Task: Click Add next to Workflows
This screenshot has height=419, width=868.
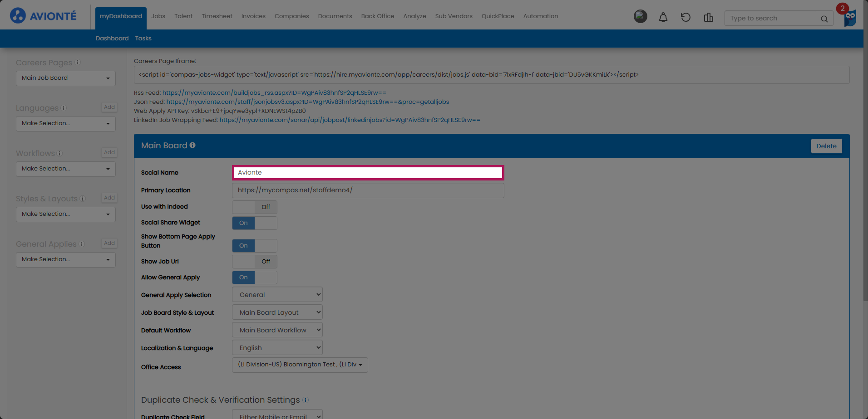Action: [x=109, y=152]
